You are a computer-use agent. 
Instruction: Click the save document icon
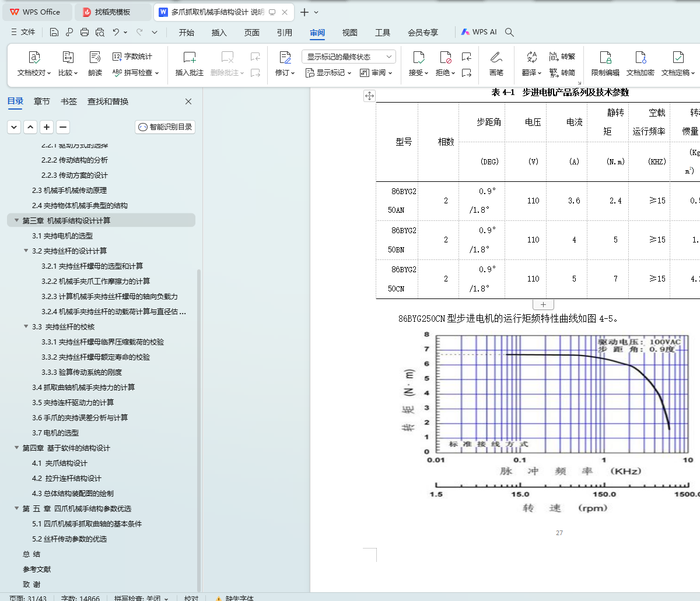pyautogui.click(x=54, y=32)
